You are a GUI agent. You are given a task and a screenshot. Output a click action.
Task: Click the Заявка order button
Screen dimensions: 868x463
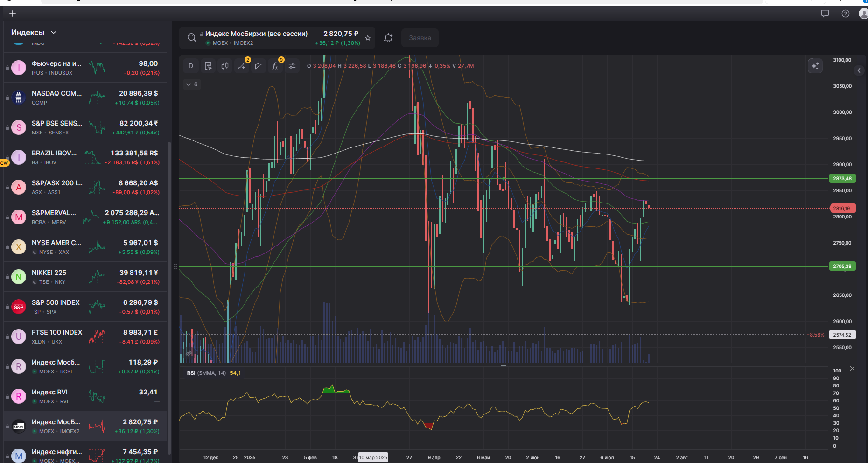click(x=420, y=38)
